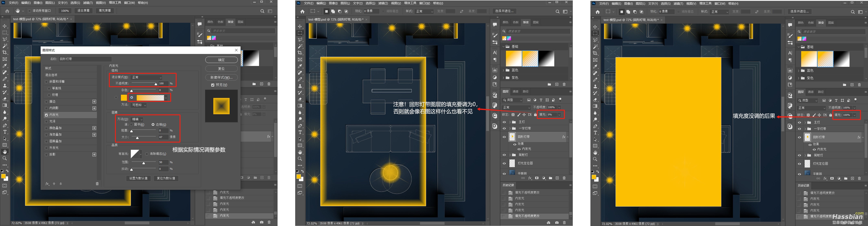
Task: Open the 图层(L) menu in middle screenshot
Action: 345,3
